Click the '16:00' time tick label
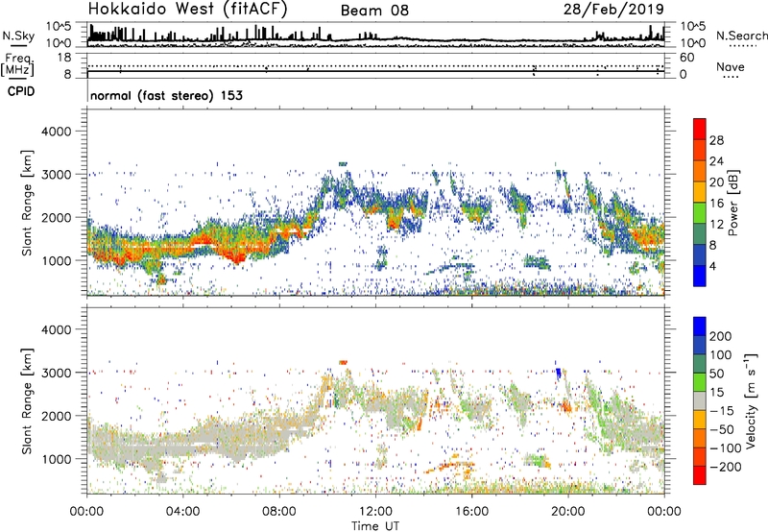This screenshot has width=768, height=532. coord(471,512)
